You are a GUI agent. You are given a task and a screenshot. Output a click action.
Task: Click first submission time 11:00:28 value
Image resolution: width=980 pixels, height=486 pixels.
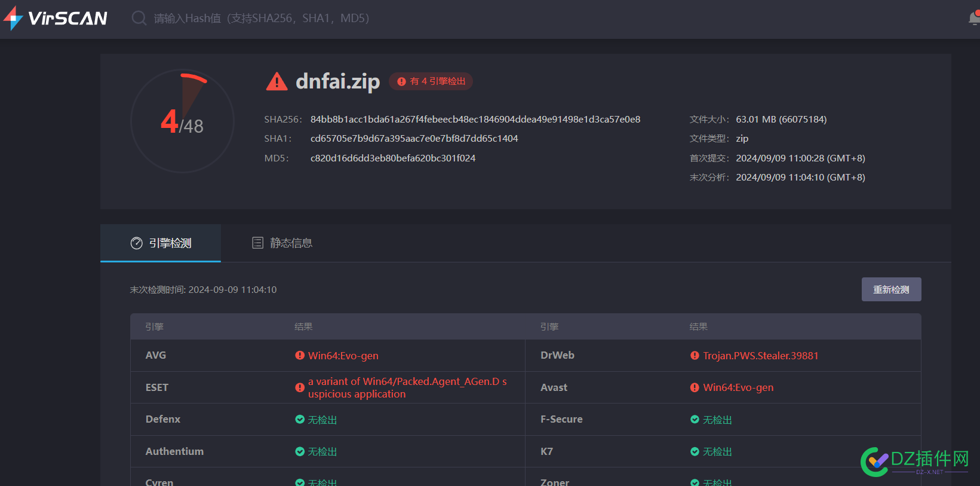(800, 158)
